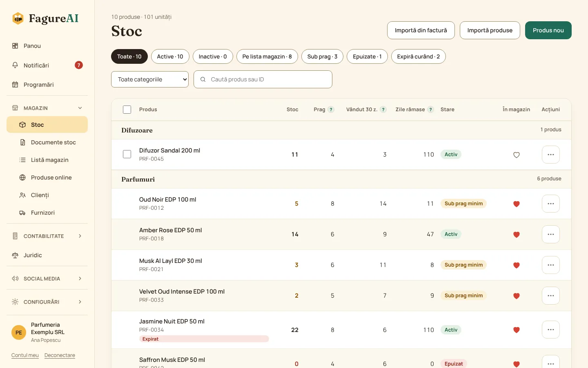
Task: Open actions menu for Velvet Oud Intense EDP 100 ml
Action: pos(551,296)
